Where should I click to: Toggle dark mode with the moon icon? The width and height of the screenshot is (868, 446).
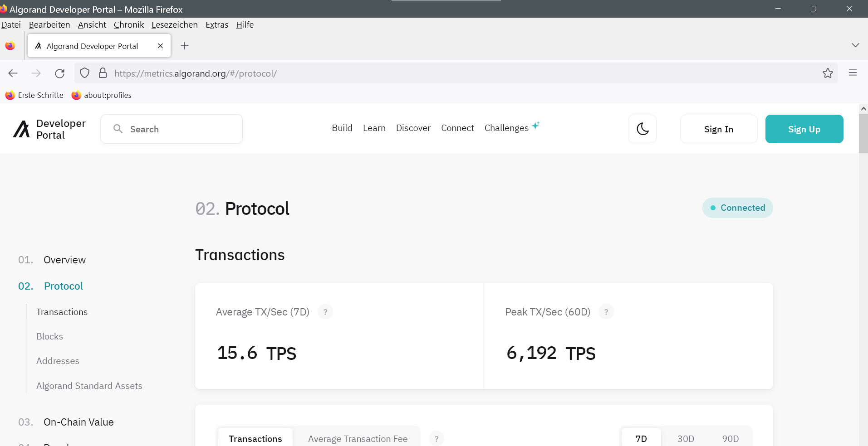[x=642, y=129]
